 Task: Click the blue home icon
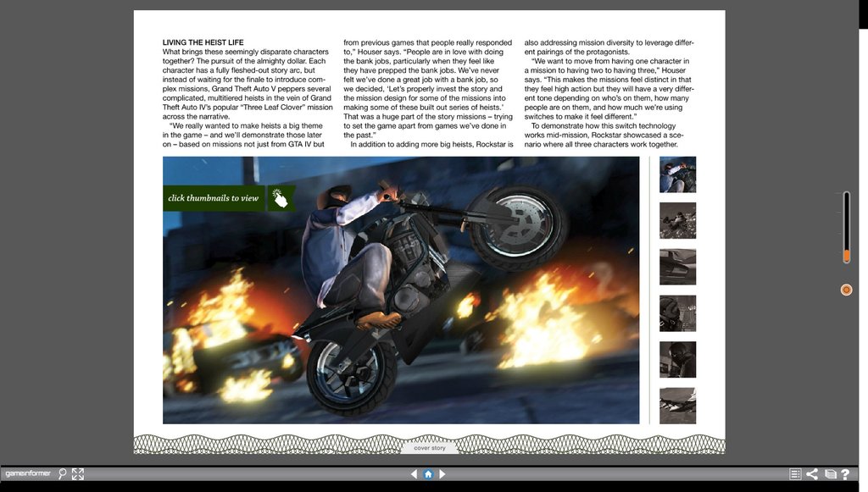coord(428,474)
